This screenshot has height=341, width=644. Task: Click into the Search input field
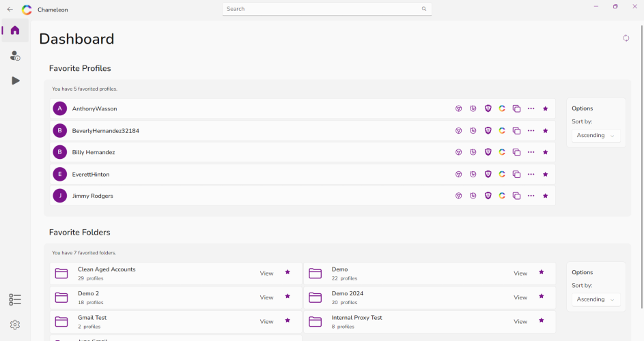[x=327, y=9]
